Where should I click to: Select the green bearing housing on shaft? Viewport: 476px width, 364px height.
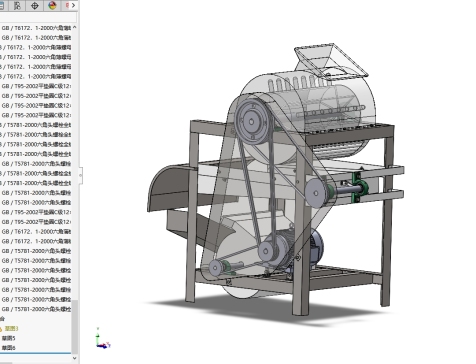point(361,188)
